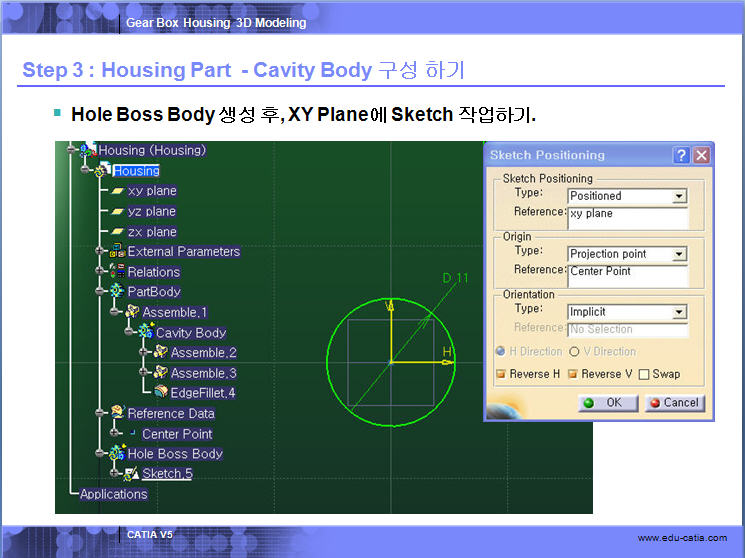Image resolution: width=745 pixels, height=558 pixels.
Task: Open the Sketch Positioning Type dropdown
Action: (x=680, y=197)
